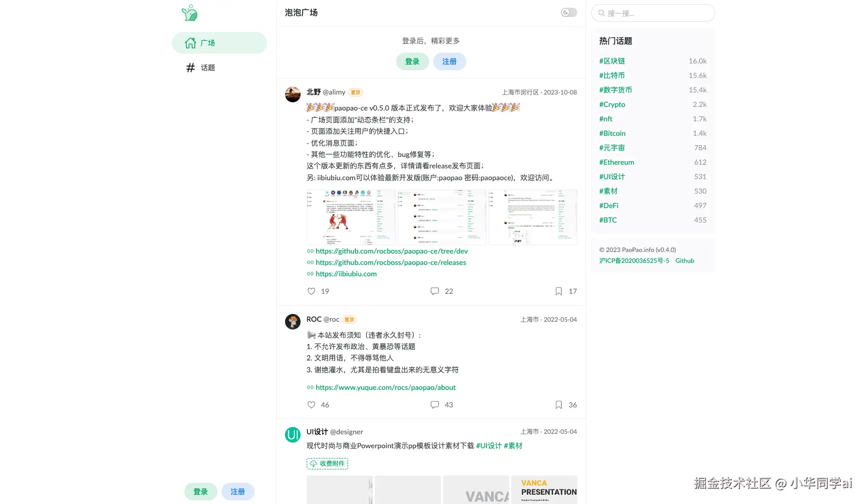Open the paopao-ce releases GitHub link
Screen dimensions: 866x504
(x=391, y=262)
